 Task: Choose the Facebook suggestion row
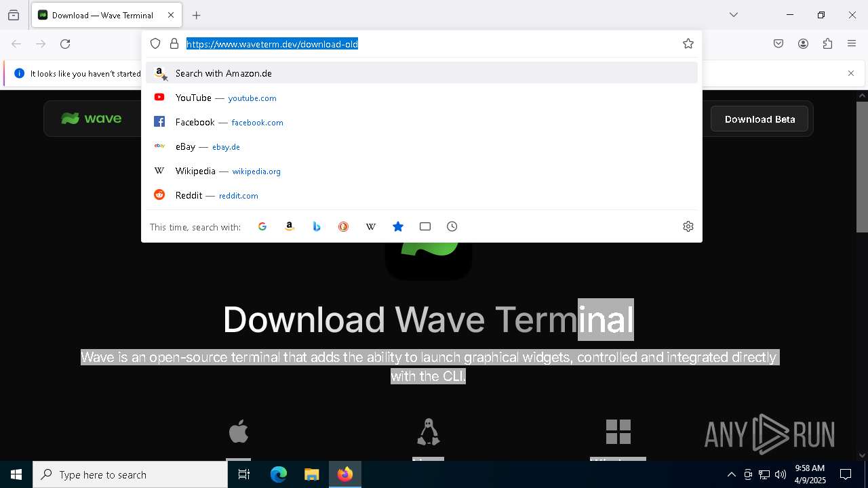click(422, 122)
